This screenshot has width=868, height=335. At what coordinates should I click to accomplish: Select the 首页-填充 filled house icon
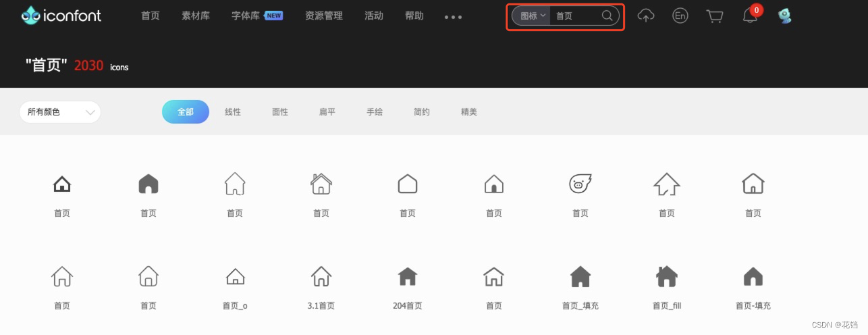point(753,276)
